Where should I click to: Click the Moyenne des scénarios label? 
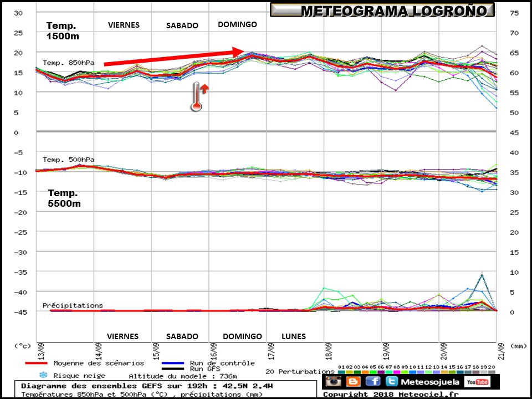pyautogui.click(x=99, y=363)
